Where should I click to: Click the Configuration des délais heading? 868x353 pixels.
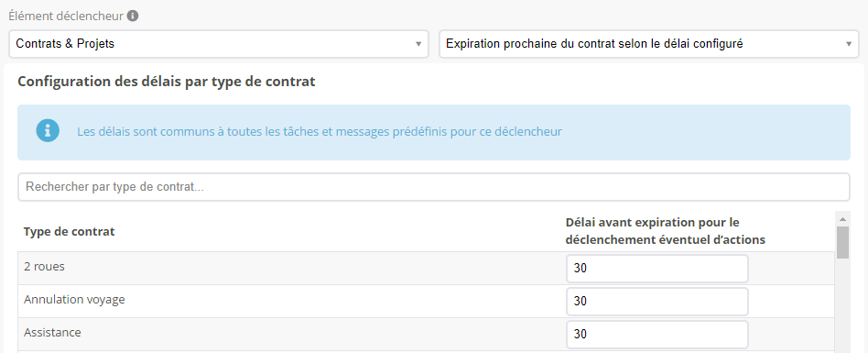(167, 82)
